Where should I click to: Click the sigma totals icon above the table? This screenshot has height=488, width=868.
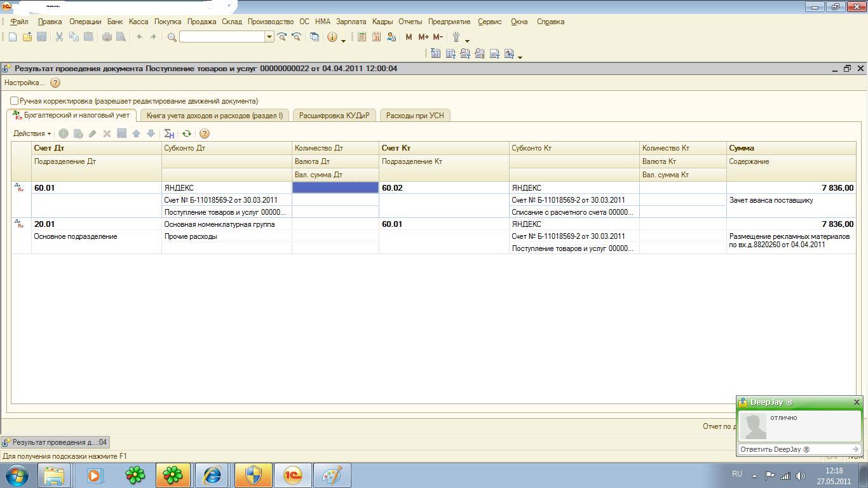(x=169, y=133)
